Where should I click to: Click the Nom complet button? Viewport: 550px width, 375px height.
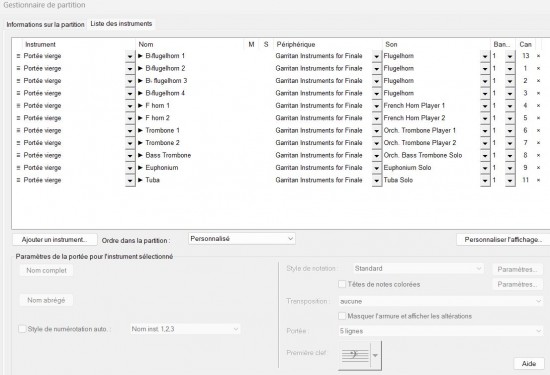(46, 270)
